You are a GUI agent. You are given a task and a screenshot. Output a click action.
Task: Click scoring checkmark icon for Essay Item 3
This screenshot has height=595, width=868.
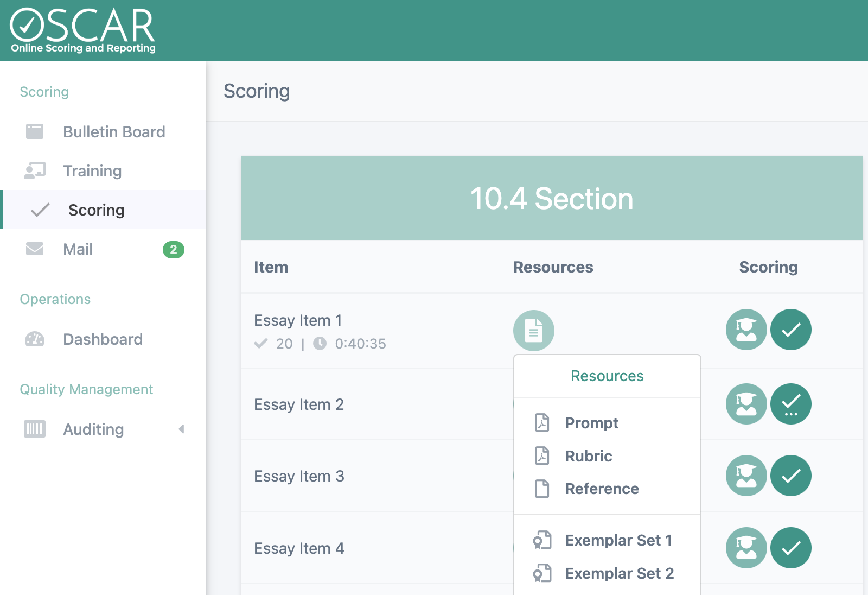click(790, 476)
